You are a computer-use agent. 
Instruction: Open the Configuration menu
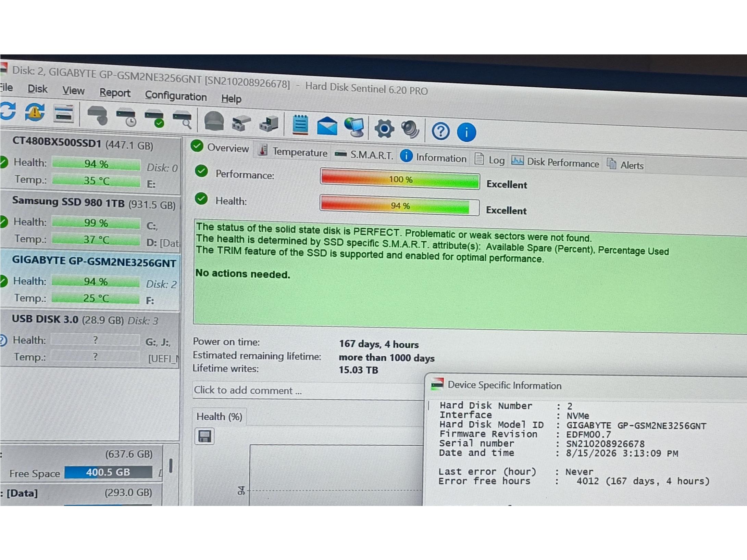pos(176,96)
